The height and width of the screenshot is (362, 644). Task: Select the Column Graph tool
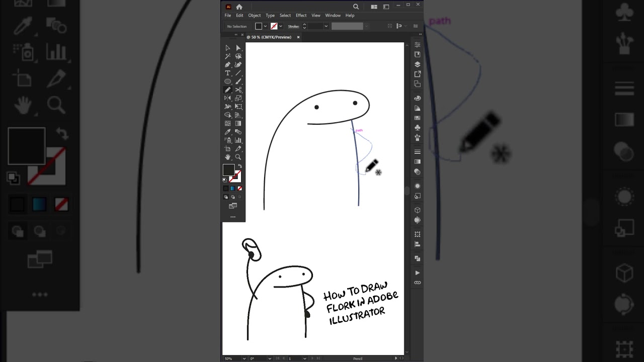[x=238, y=140]
